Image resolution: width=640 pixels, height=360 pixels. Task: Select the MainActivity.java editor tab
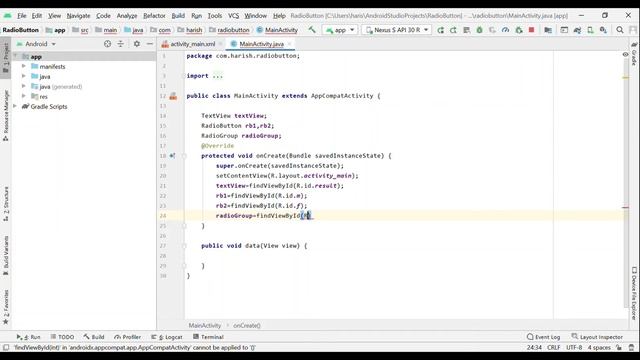[261, 44]
